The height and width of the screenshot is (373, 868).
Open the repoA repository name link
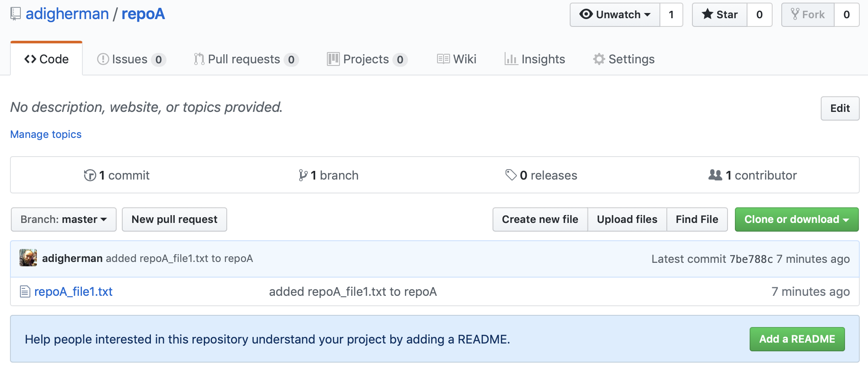click(143, 14)
